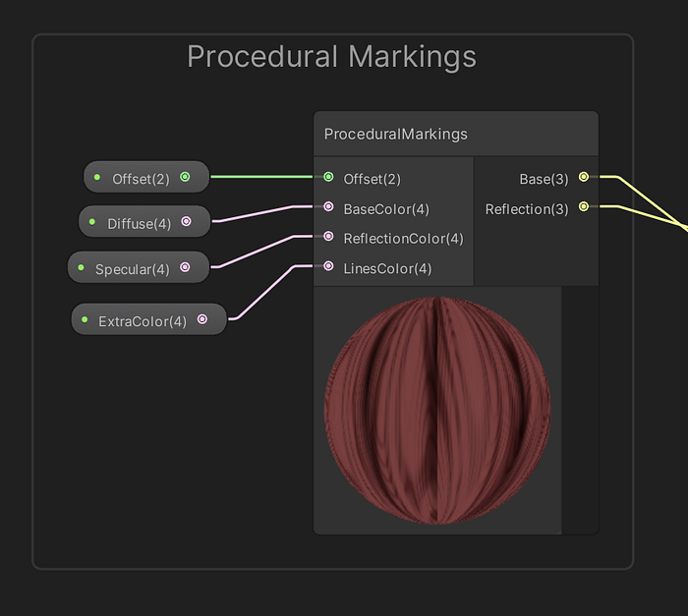
Task: Select the yellow edge from Base(3) output
Action: [649, 201]
